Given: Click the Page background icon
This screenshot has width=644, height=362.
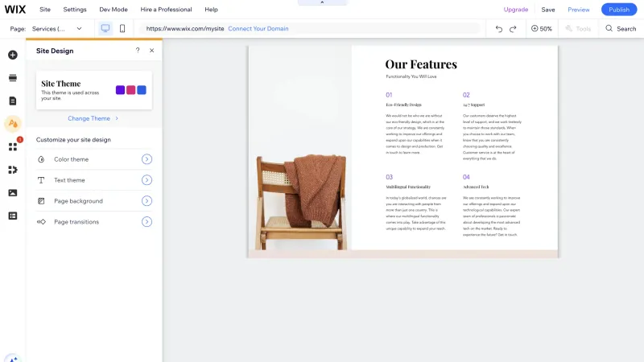Looking at the screenshot, I should [41, 201].
